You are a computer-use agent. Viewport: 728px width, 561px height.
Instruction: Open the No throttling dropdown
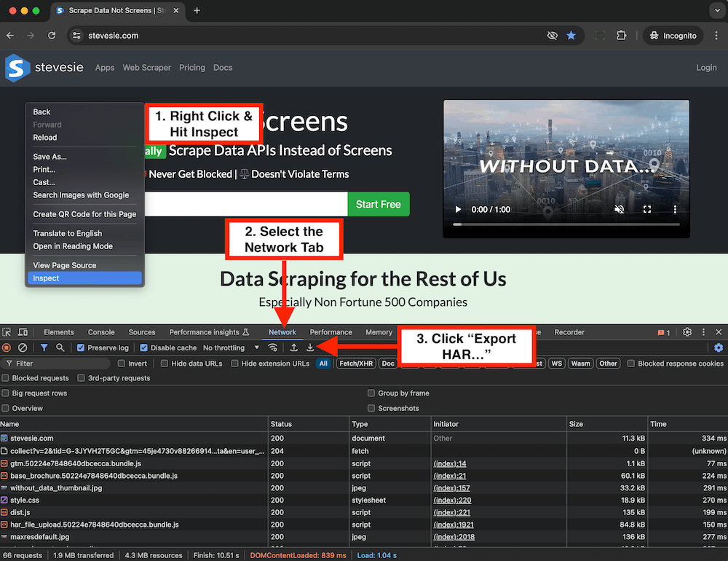pyautogui.click(x=231, y=348)
